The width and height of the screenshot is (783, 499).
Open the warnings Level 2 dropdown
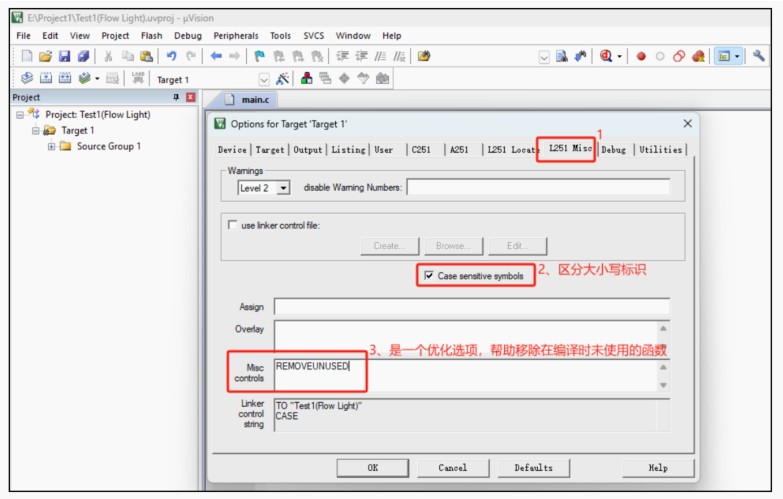pos(284,187)
